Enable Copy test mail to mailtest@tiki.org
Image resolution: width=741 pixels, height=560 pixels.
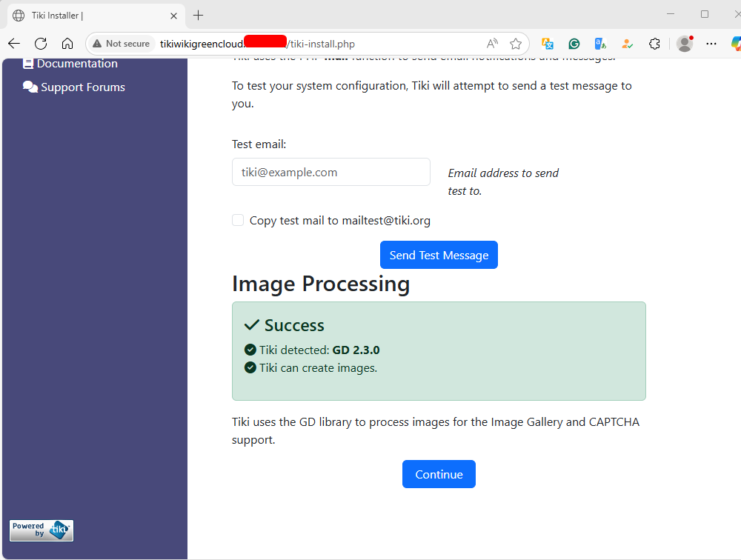[238, 220]
